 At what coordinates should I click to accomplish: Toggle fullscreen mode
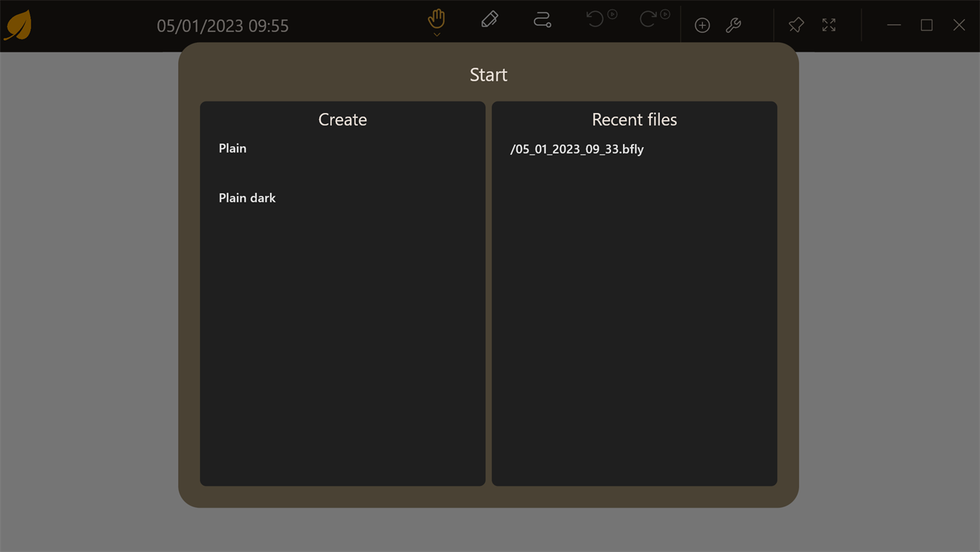pyautogui.click(x=828, y=25)
